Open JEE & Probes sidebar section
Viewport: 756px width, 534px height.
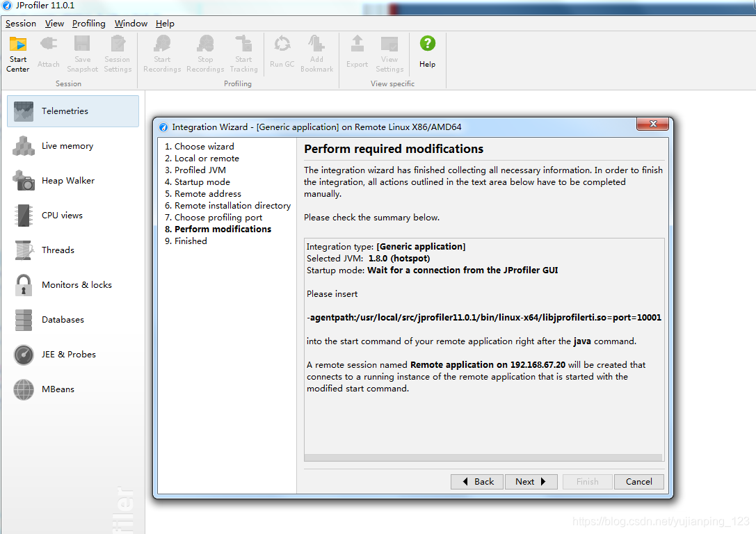click(x=73, y=354)
